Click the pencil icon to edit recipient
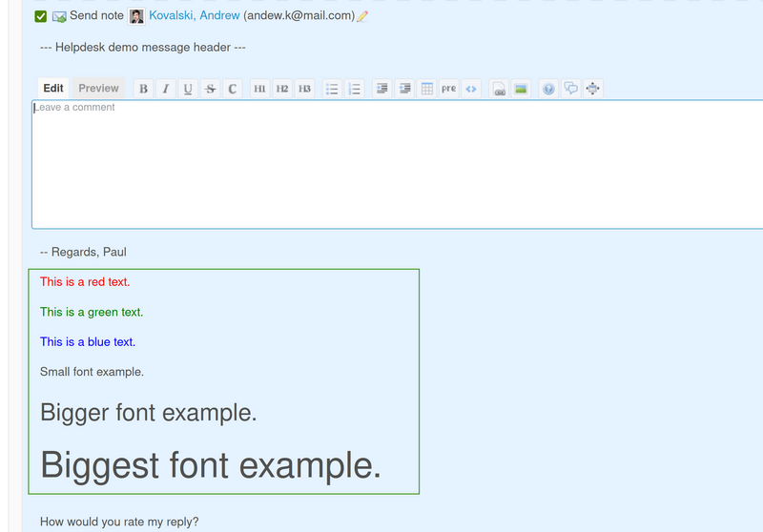Screen dimensions: 763x532 (x=362, y=16)
